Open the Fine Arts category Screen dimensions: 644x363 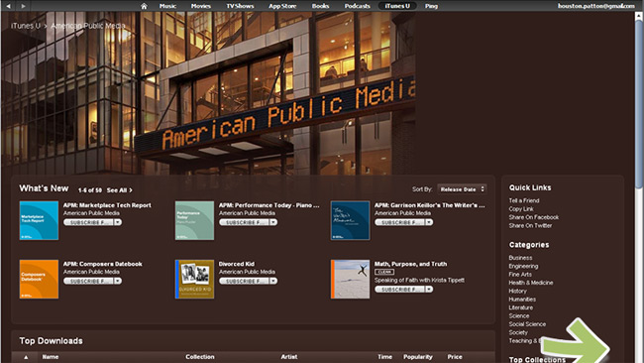pyautogui.click(x=520, y=274)
